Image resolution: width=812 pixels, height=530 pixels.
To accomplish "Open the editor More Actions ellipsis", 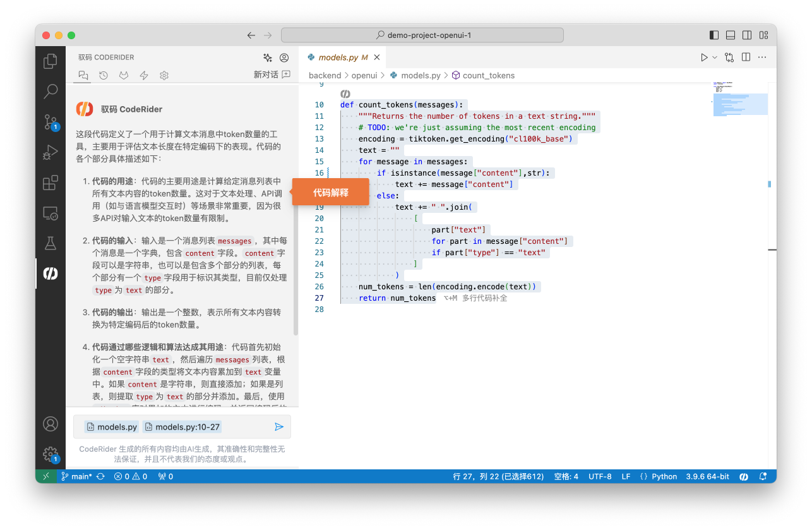I will coord(763,57).
